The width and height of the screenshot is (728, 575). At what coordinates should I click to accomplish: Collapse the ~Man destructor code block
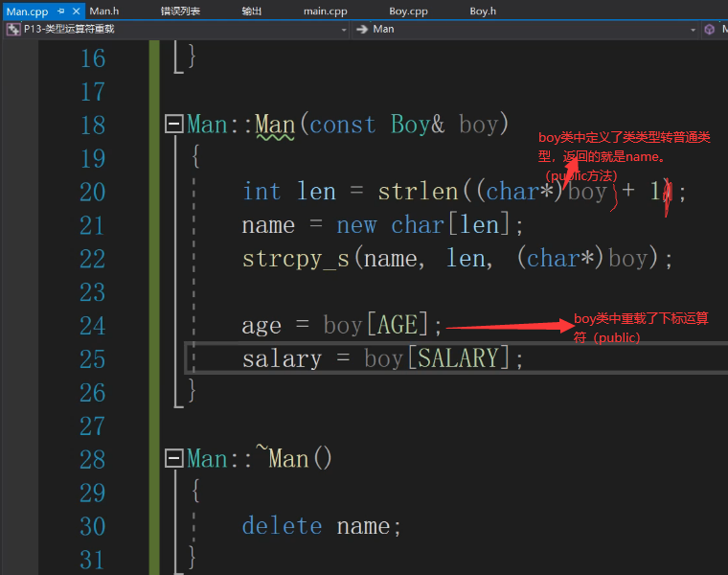click(x=173, y=459)
